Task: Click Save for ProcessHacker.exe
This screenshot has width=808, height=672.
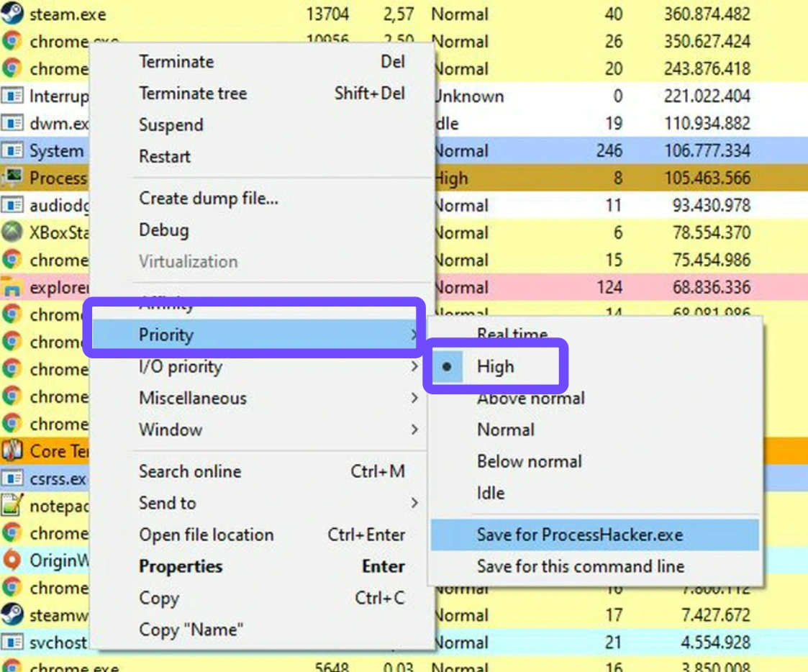Action: coord(594,535)
